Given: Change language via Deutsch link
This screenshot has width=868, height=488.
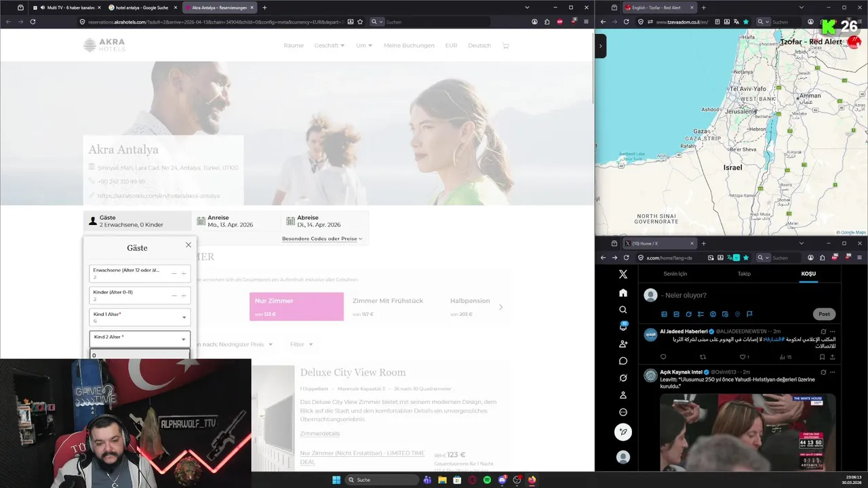Looking at the screenshot, I should pos(479,45).
